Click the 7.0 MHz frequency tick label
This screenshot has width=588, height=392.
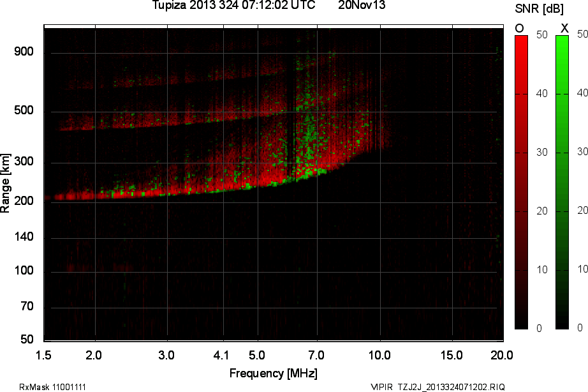pos(316,355)
